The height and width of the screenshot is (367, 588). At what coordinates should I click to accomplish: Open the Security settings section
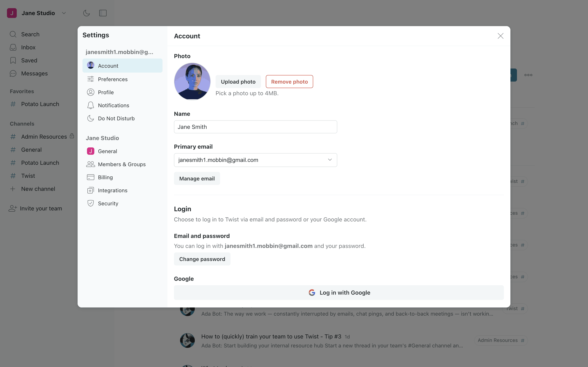pos(108,203)
